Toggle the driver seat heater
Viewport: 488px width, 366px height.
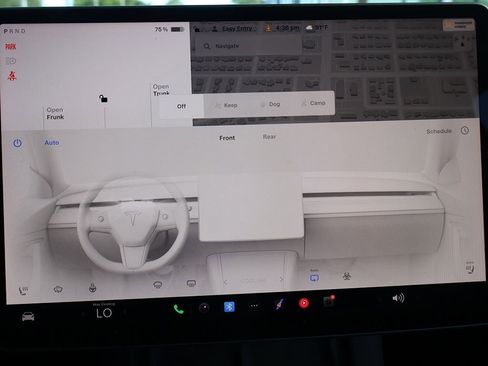click(x=23, y=291)
